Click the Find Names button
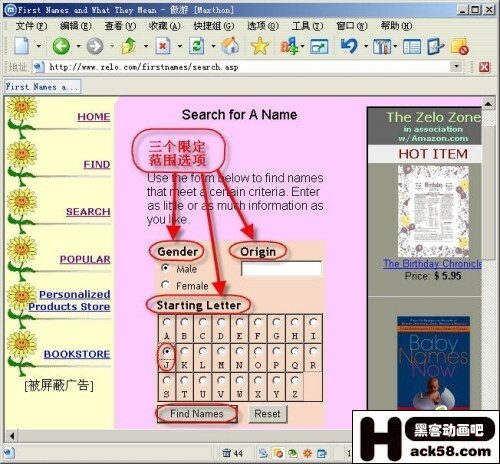 pyautogui.click(x=197, y=414)
